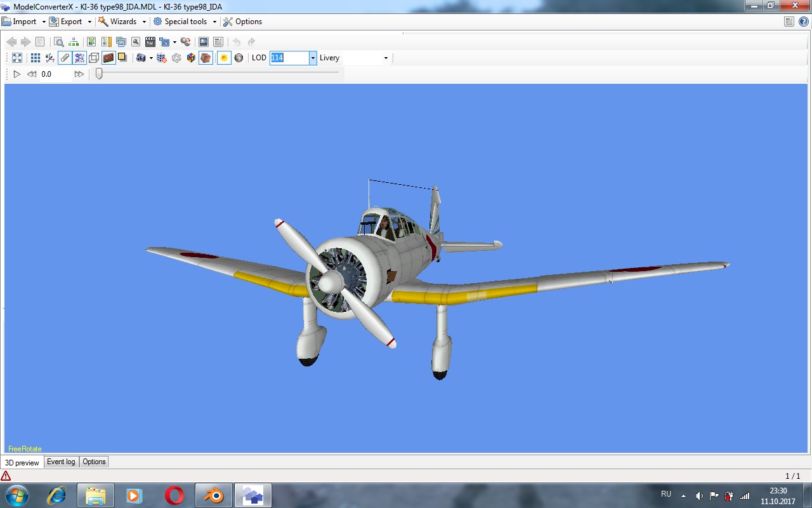Image resolution: width=812 pixels, height=508 pixels.
Task: Toggle the sun lighting button
Action: click(223, 58)
